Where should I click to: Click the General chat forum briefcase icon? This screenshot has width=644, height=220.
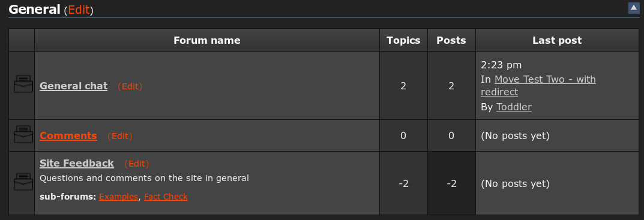(23, 84)
